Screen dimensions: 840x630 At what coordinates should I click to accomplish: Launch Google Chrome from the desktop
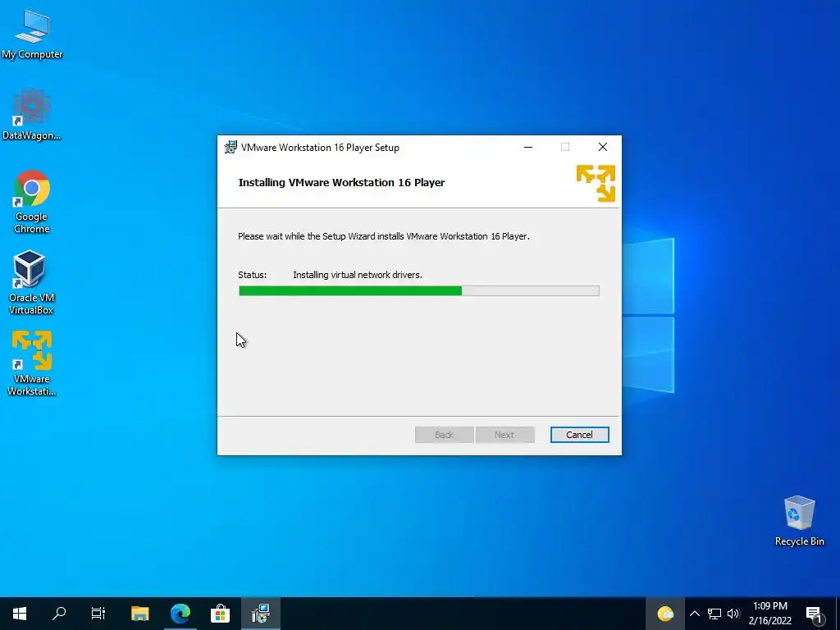pyautogui.click(x=32, y=202)
